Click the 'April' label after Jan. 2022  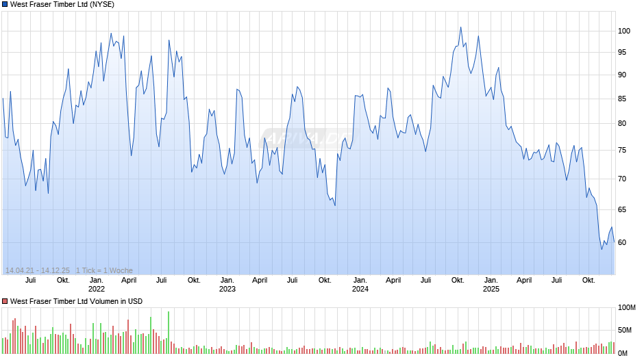(129, 281)
